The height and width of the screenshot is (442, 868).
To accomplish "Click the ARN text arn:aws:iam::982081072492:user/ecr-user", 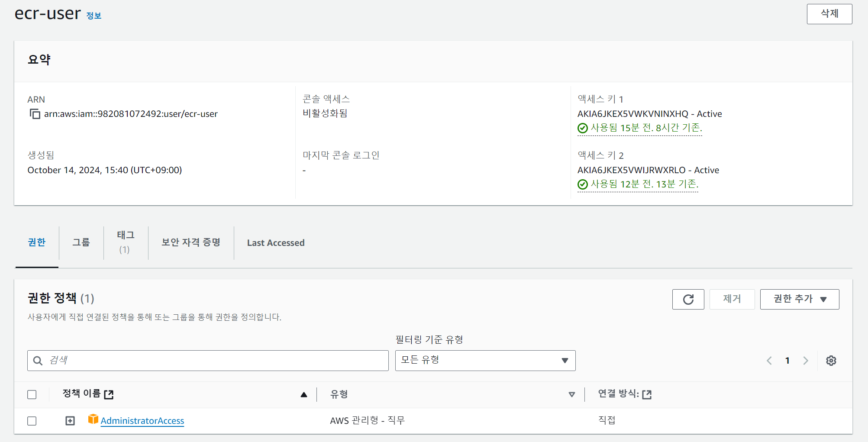I will [131, 114].
